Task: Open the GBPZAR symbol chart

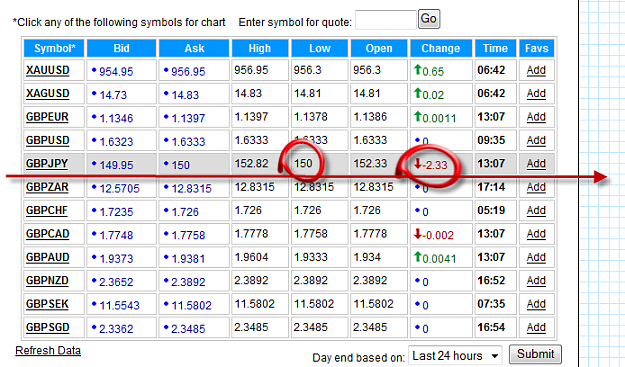Action: (47, 187)
